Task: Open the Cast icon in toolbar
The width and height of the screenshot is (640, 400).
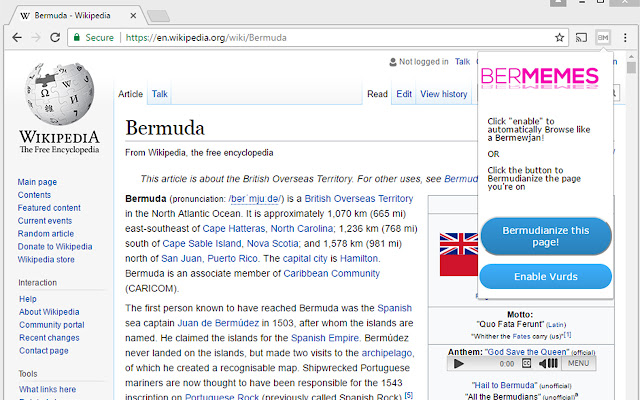Action: [x=581, y=38]
